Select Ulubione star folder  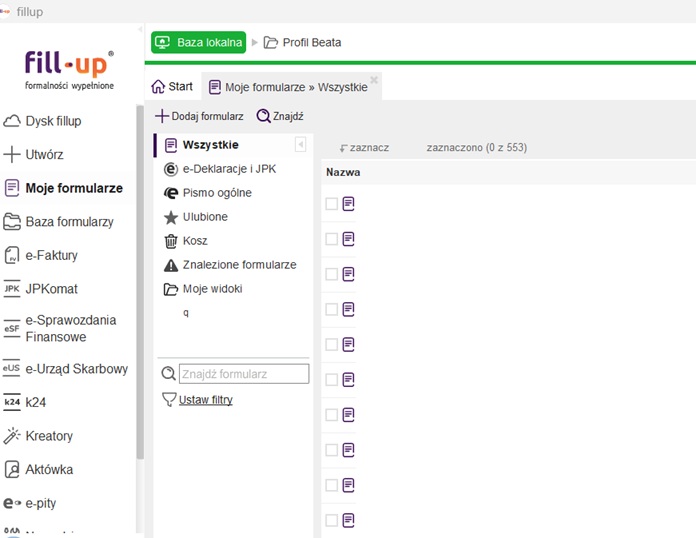click(170, 217)
